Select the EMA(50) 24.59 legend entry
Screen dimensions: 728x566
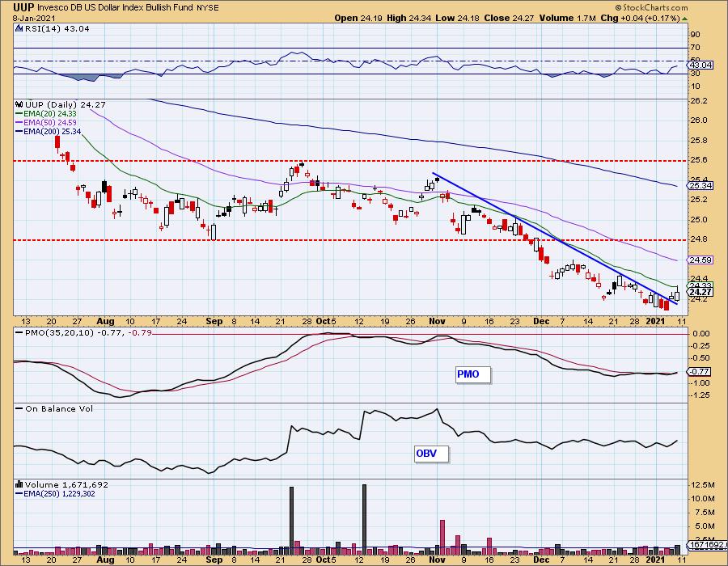(46, 122)
